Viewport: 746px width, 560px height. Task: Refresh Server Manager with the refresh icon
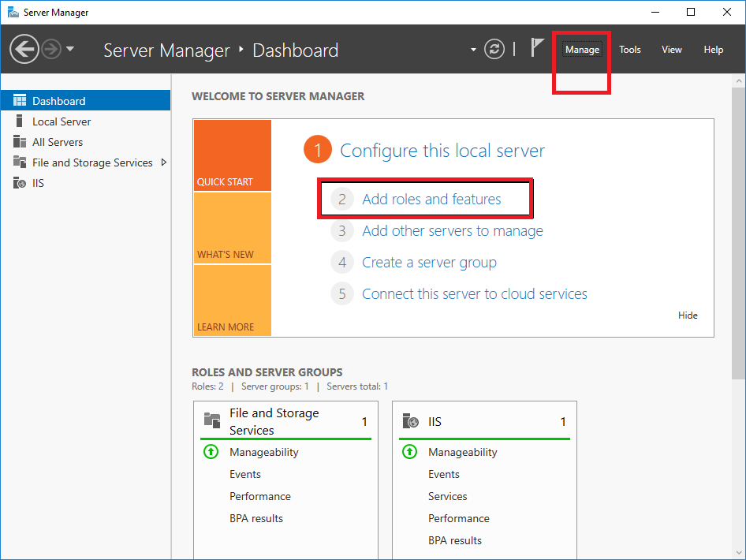[494, 49]
